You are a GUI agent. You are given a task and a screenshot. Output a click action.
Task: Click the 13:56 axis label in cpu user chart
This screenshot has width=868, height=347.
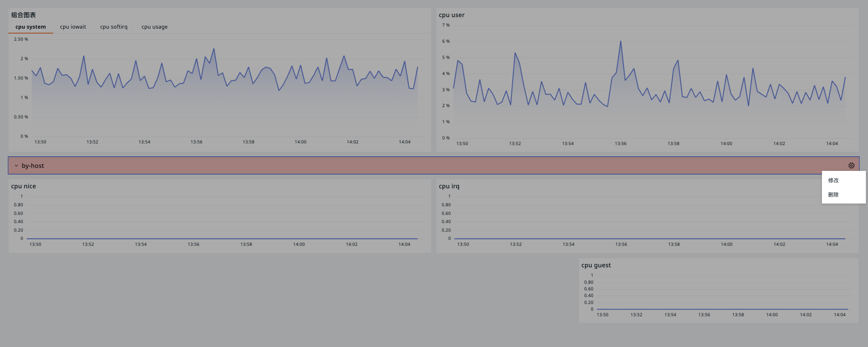(x=620, y=143)
